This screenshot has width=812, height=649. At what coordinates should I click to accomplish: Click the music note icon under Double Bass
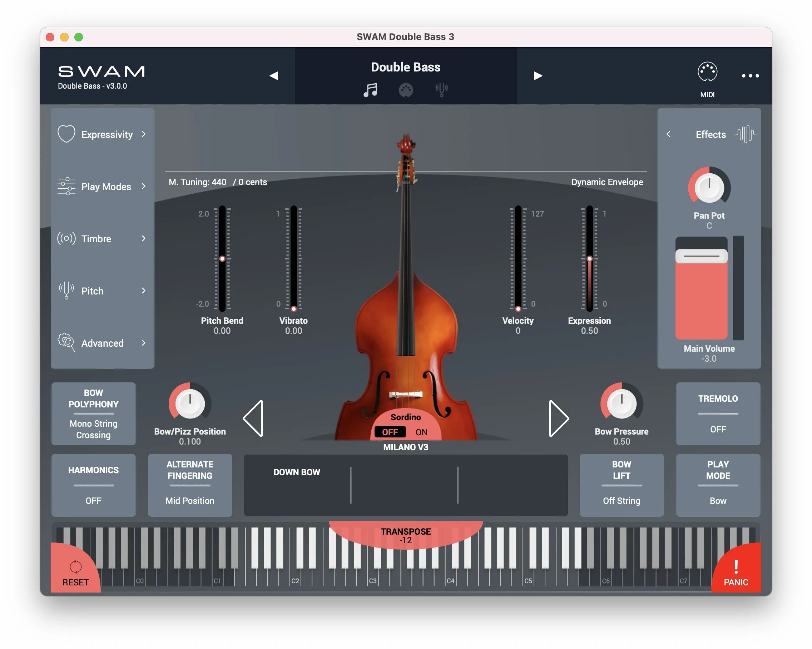(x=370, y=90)
